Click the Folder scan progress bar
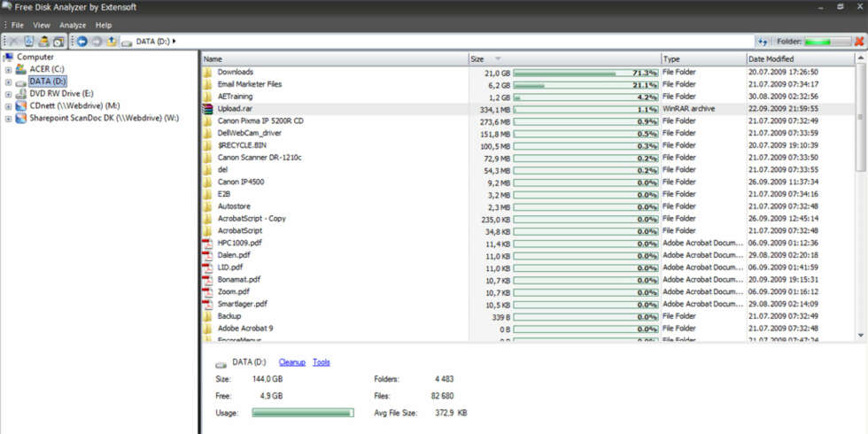868x434 pixels. pyautogui.click(x=827, y=41)
